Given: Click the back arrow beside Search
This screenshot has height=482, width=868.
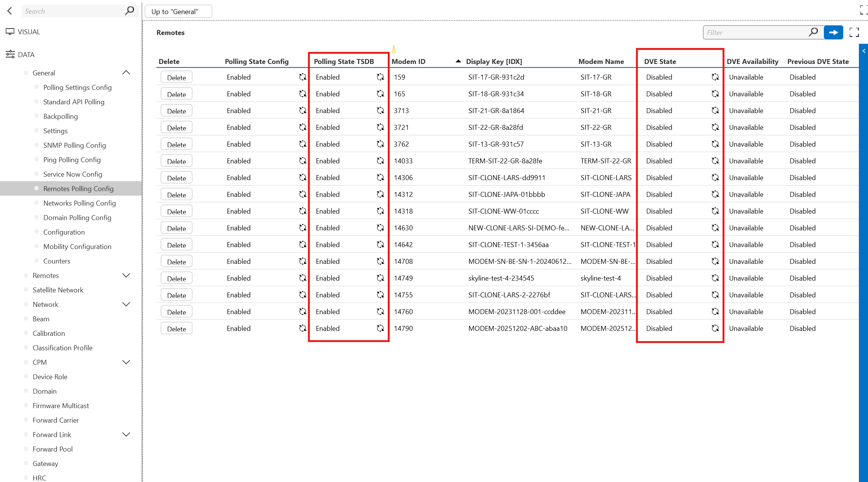Looking at the screenshot, I should pyautogui.click(x=10, y=11).
